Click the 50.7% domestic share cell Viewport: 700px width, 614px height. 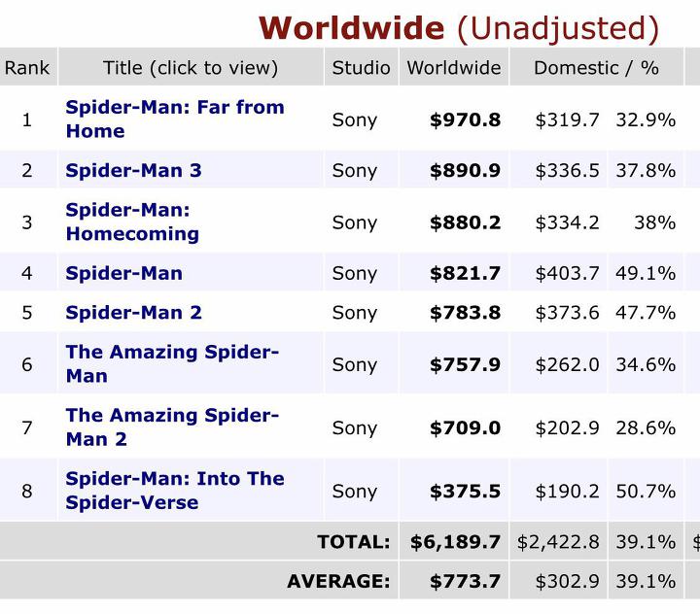645,491
